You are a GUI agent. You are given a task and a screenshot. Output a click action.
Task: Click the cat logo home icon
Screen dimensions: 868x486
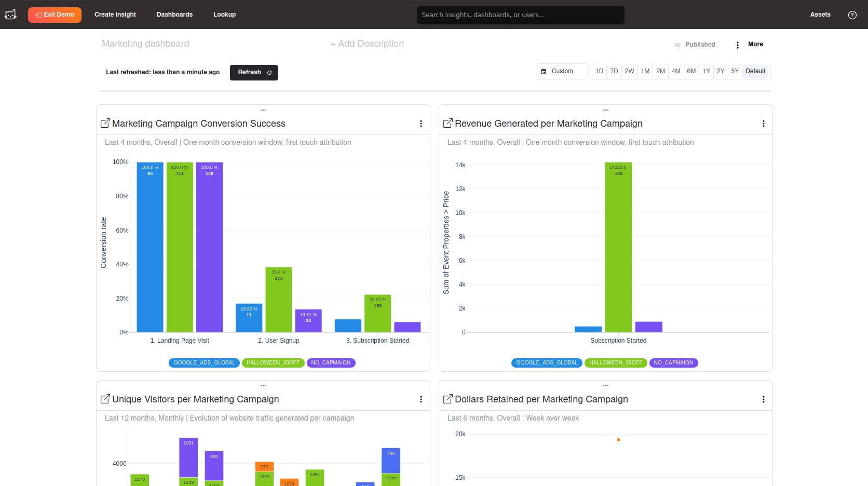click(x=10, y=15)
